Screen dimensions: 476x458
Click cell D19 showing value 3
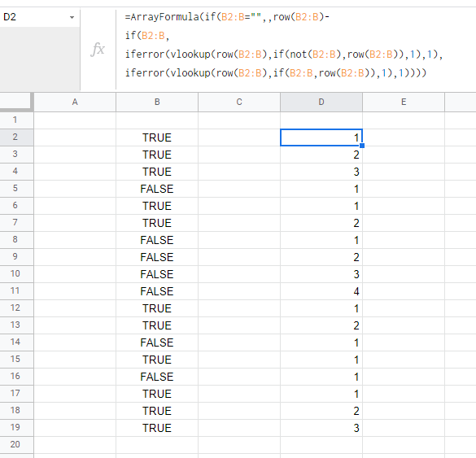click(x=321, y=428)
